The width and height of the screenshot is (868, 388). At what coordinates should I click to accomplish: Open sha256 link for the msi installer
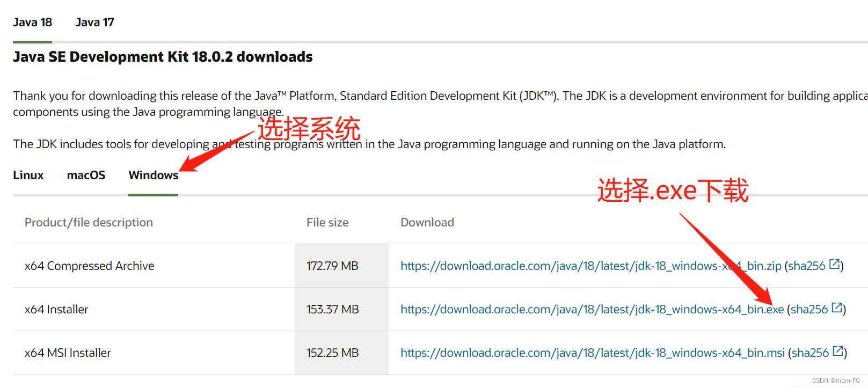pyautogui.click(x=810, y=353)
